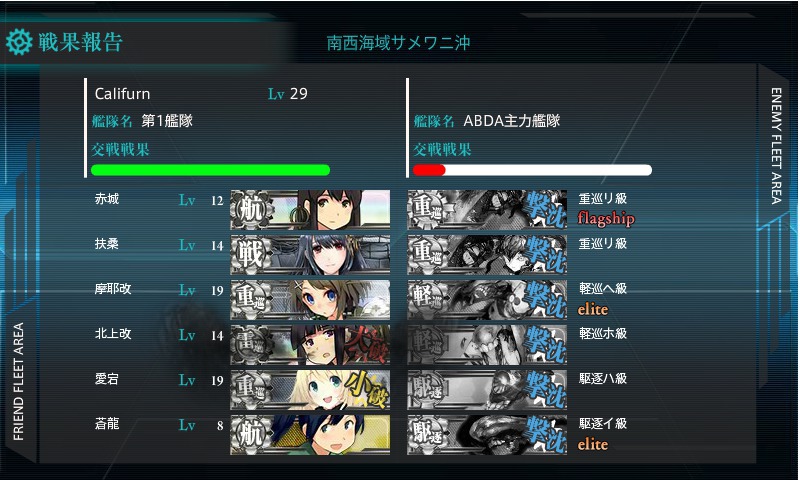Click the red flagship label text
The height and width of the screenshot is (480, 800).
606,218
